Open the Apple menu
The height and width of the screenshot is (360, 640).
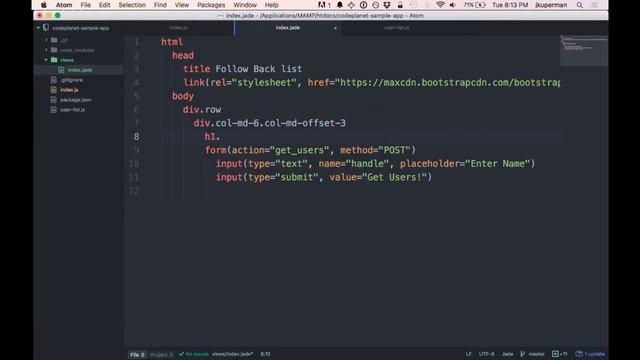[44, 5]
